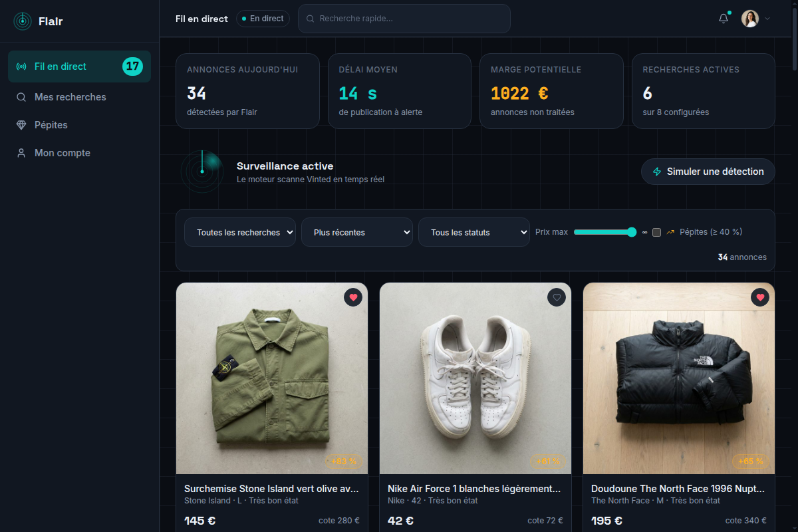Click the diamond icon next to Pépites

[21, 125]
